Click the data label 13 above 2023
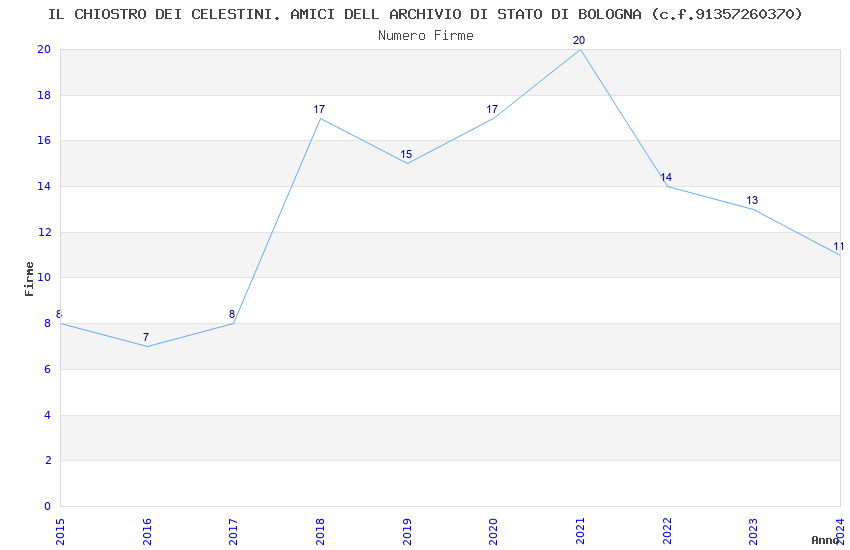The height and width of the screenshot is (550, 850). coord(752,200)
